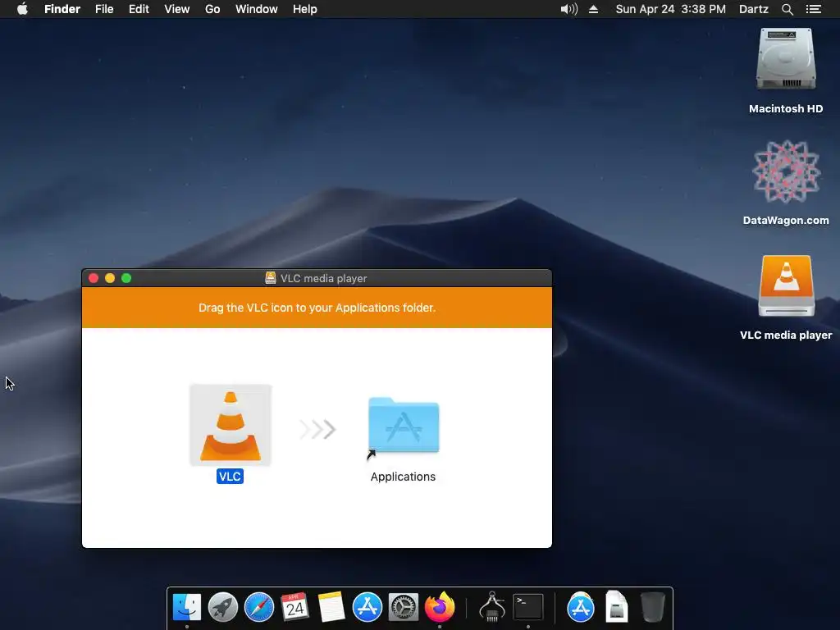This screenshot has height=630, width=840.
Task: Click the Applications folder name label
Action: click(403, 477)
